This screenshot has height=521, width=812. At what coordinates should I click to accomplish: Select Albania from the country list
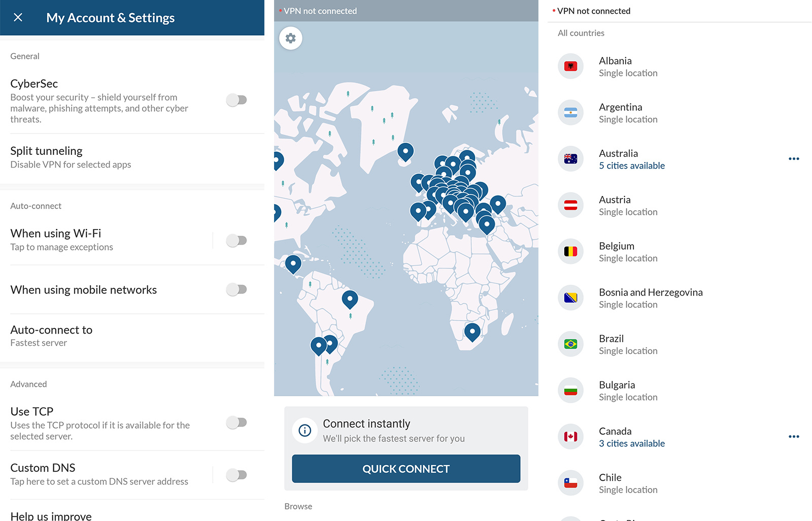pyautogui.click(x=680, y=67)
